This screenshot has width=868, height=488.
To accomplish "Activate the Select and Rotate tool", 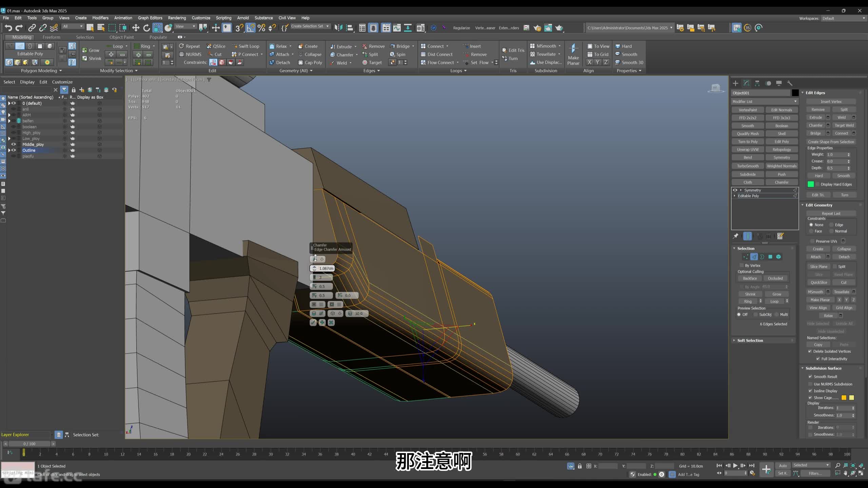I will 146,28.
